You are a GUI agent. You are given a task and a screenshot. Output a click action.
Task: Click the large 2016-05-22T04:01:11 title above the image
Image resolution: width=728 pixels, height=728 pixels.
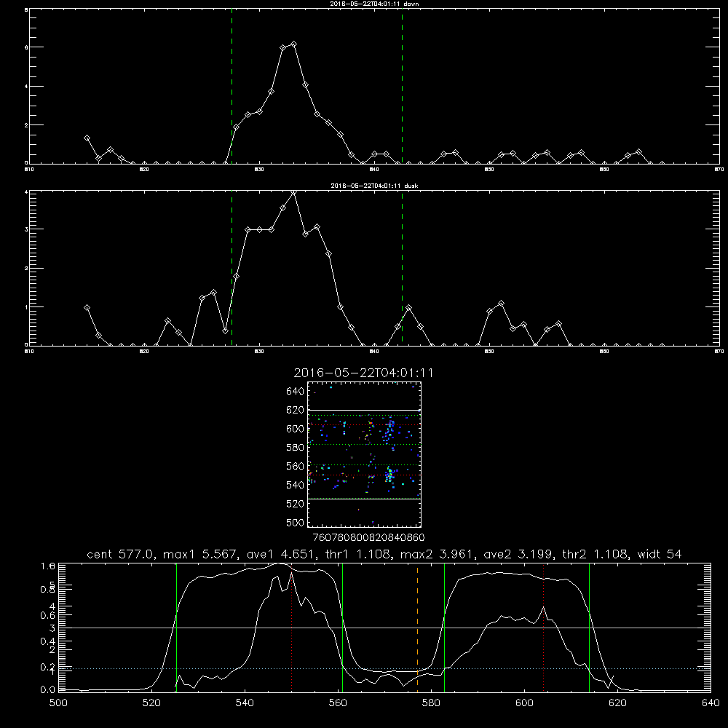(363, 373)
